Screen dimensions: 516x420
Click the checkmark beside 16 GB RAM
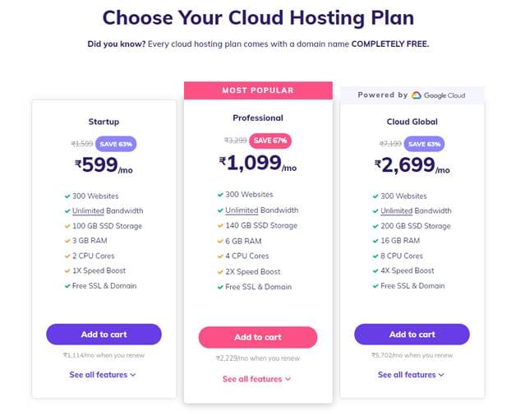[x=375, y=241]
